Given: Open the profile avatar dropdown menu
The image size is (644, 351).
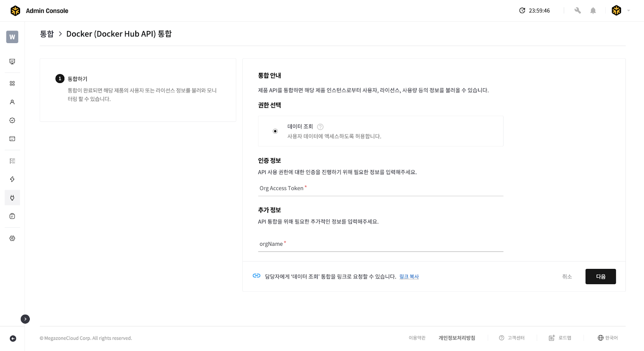Looking at the screenshot, I should pyautogui.click(x=620, y=11).
